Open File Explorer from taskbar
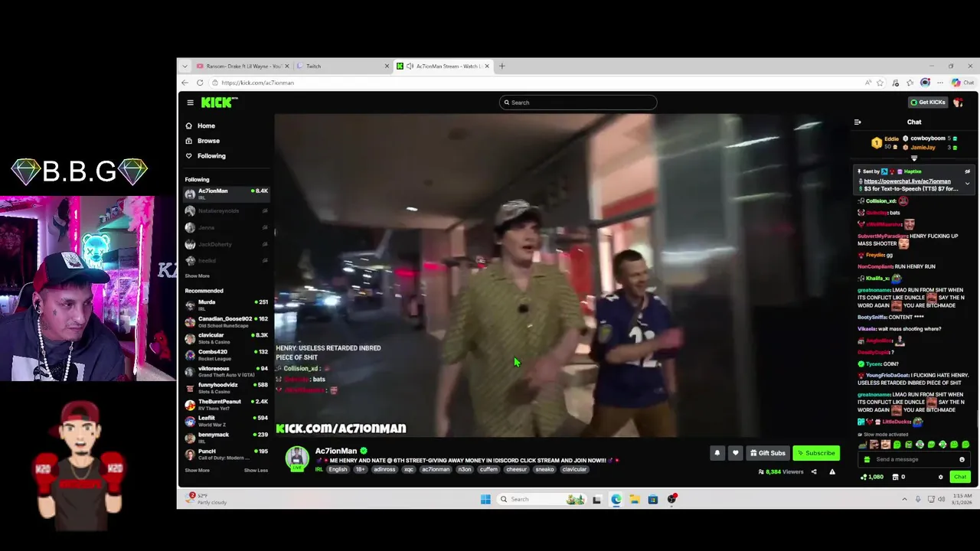This screenshot has width=980, height=551. [x=635, y=500]
